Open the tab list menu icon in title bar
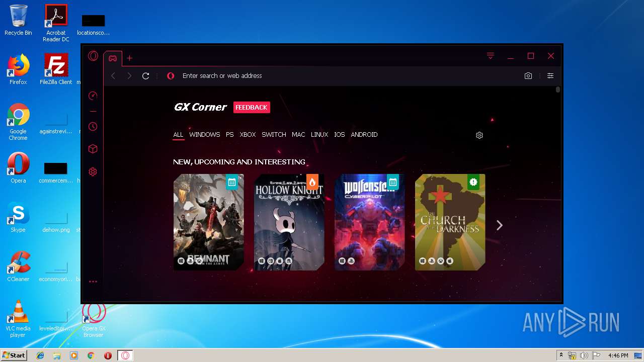This screenshot has height=362, width=644. click(491, 56)
